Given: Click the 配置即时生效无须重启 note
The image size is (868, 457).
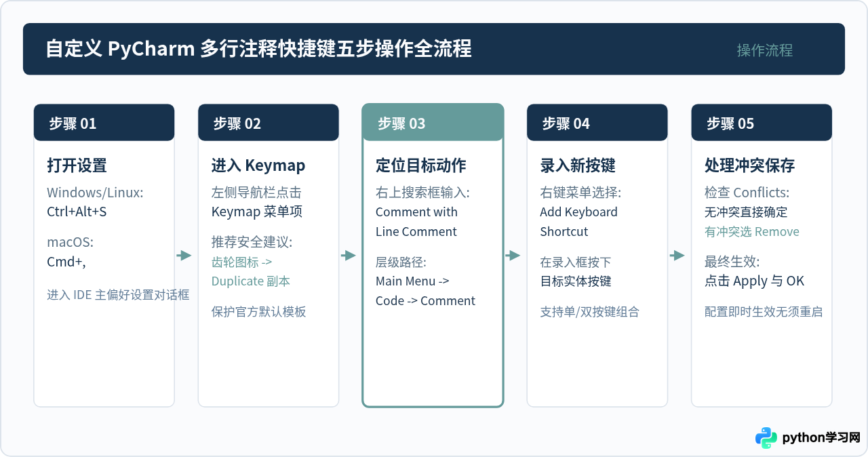Looking at the screenshot, I should click(x=764, y=312).
